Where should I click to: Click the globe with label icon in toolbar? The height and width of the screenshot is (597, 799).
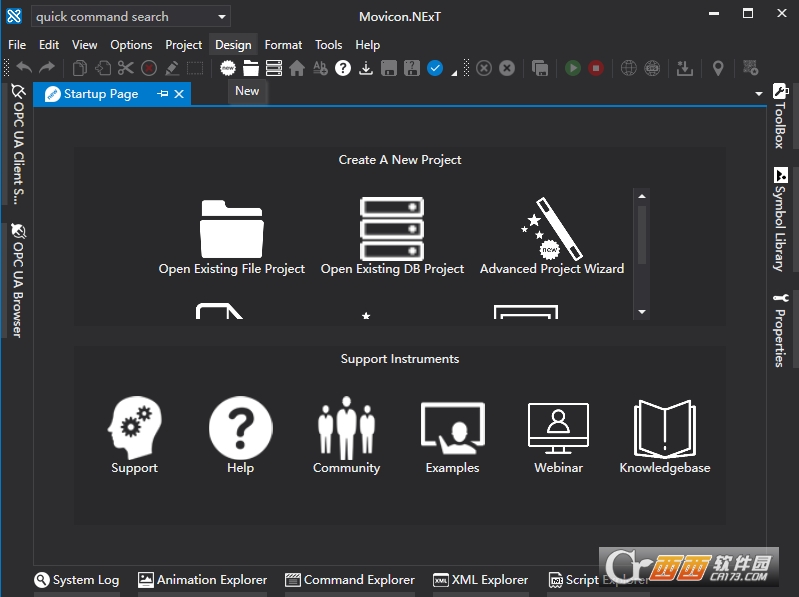tap(652, 68)
